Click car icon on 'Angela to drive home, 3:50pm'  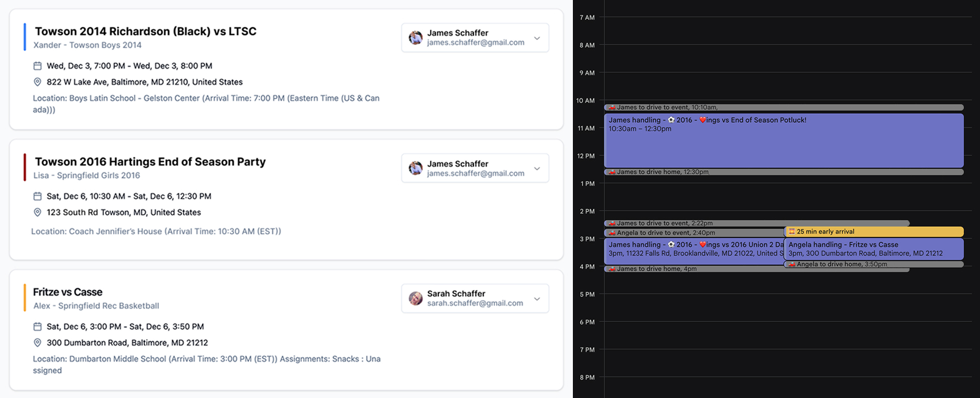pos(792,264)
